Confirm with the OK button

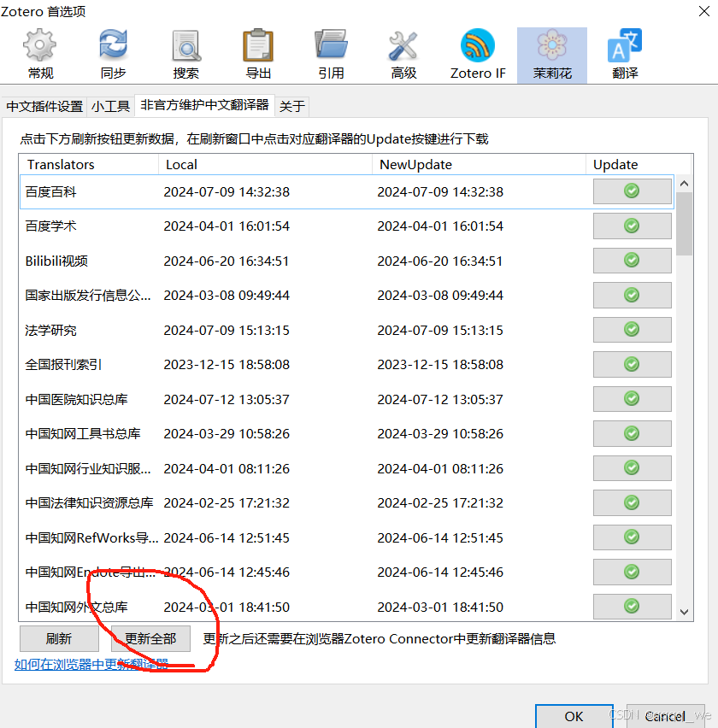tap(574, 716)
